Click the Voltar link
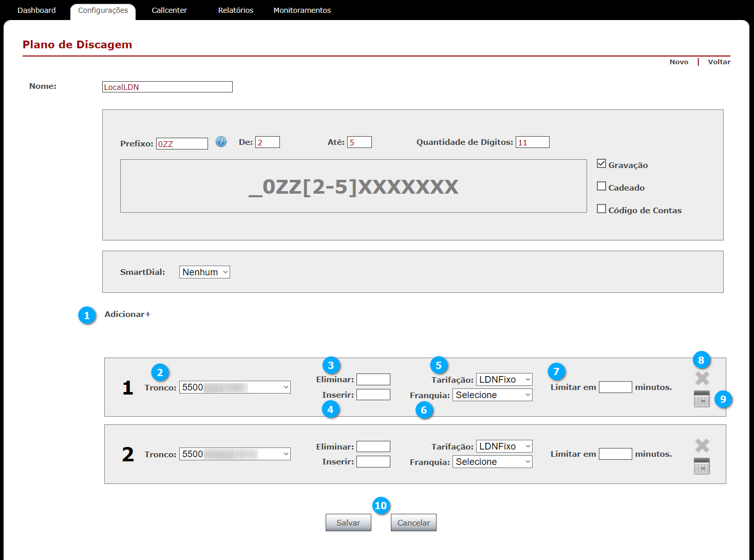This screenshot has width=754, height=560. click(x=719, y=62)
